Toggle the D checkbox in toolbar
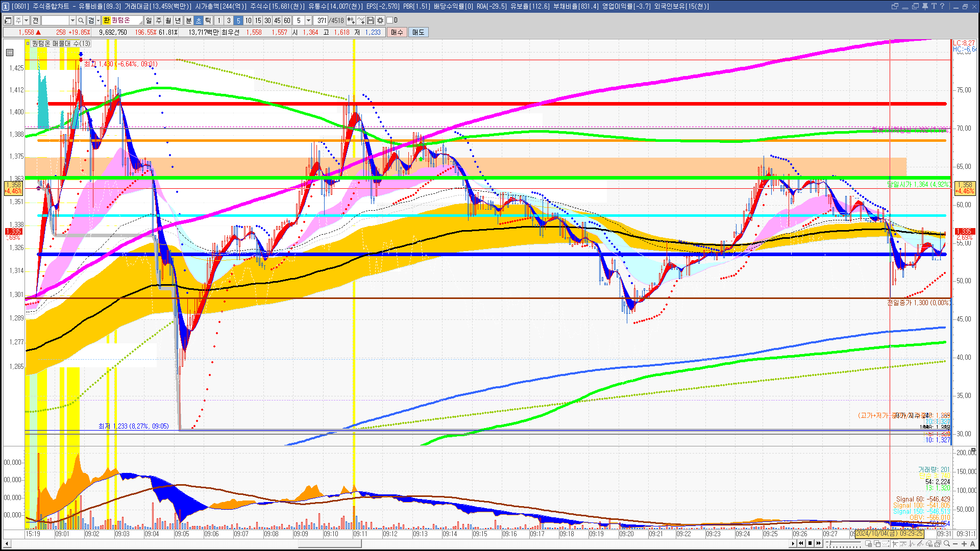 [x=390, y=20]
